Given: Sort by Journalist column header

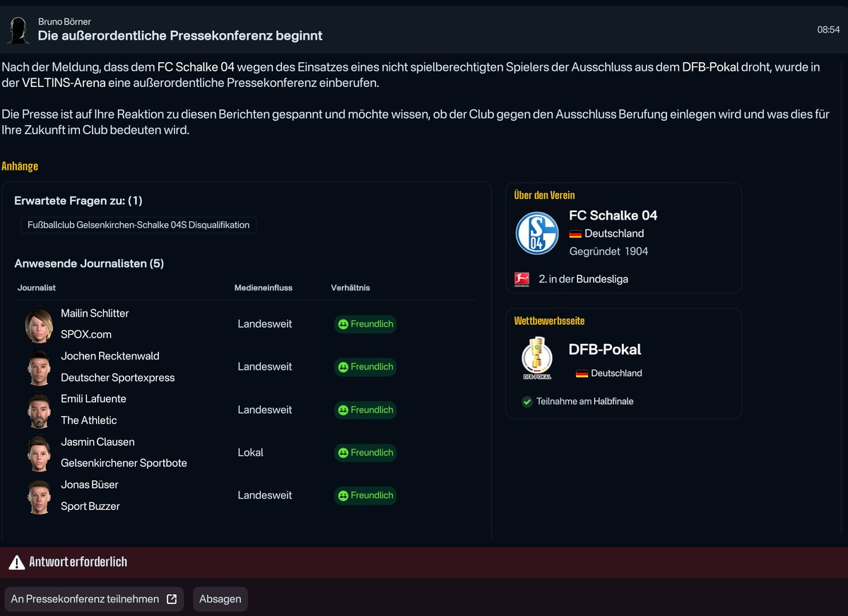Looking at the screenshot, I should (37, 288).
